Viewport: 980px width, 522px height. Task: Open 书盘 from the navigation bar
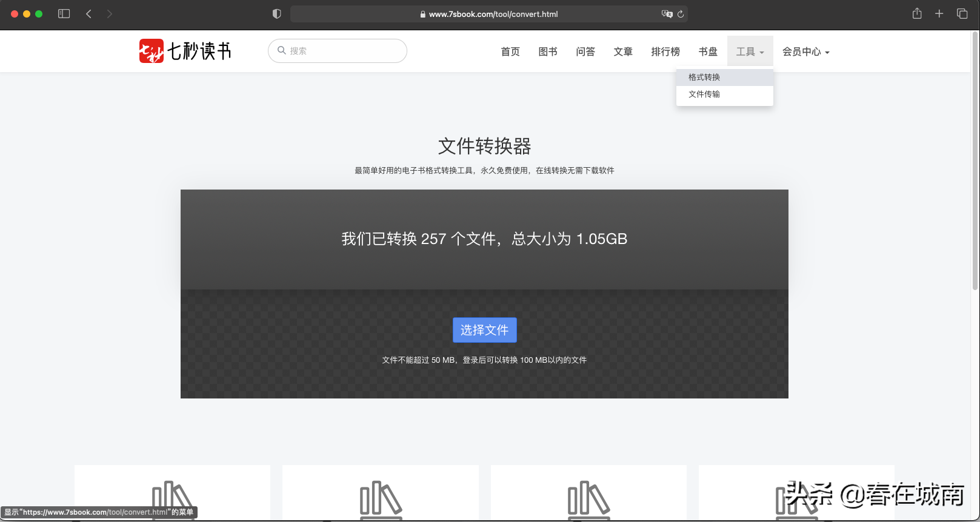coord(708,52)
